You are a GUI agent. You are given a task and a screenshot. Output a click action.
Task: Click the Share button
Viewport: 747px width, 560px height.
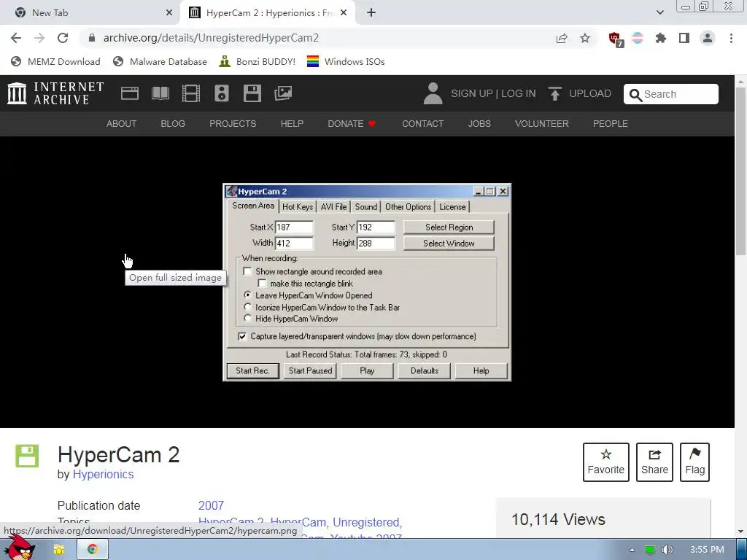654,462
